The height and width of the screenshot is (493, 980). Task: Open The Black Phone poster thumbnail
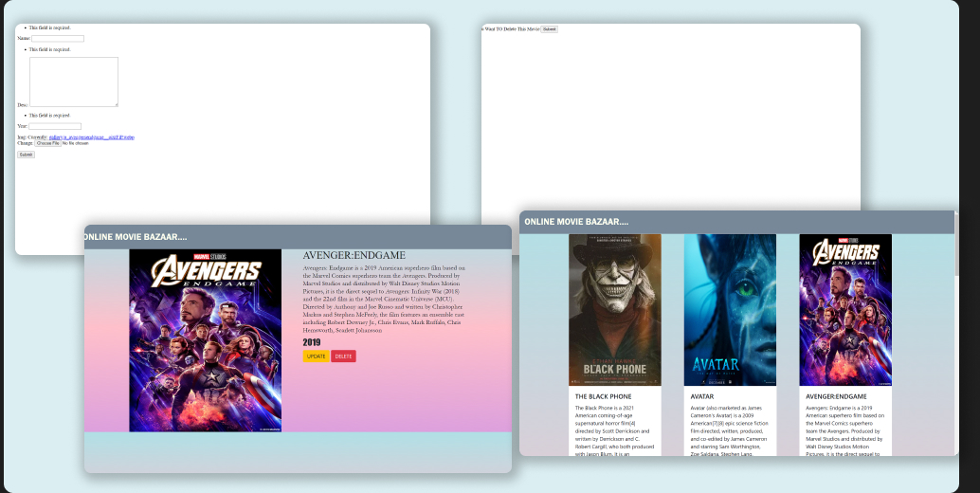pyautogui.click(x=615, y=310)
